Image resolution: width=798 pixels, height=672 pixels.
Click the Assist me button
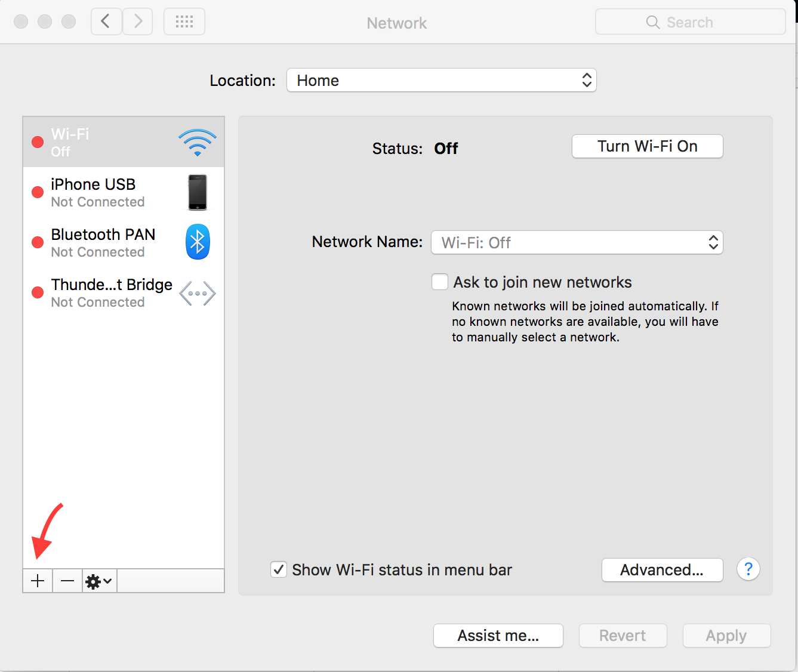click(x=498, y=636)
